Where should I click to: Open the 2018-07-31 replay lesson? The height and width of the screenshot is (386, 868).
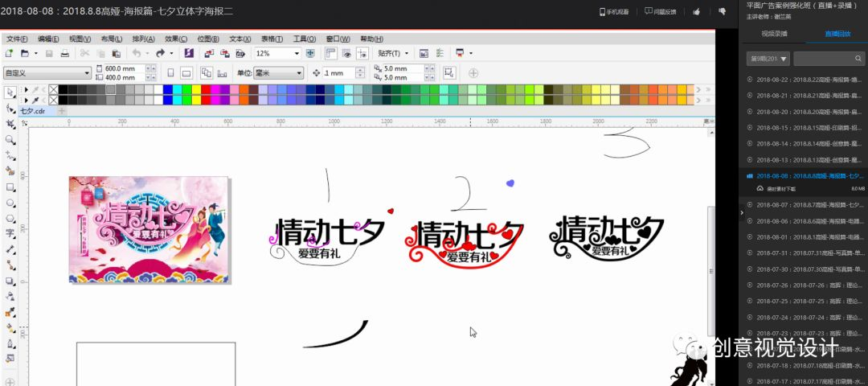[805, 253]
